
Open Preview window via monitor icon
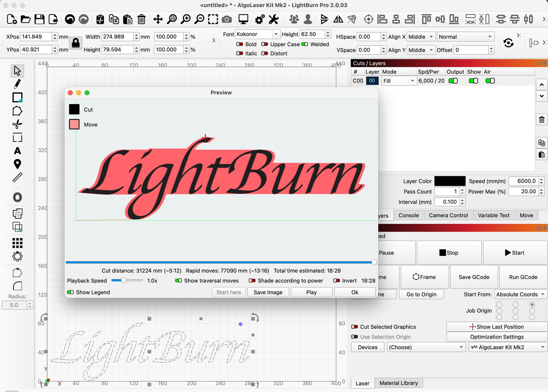[x=243, y=19]
